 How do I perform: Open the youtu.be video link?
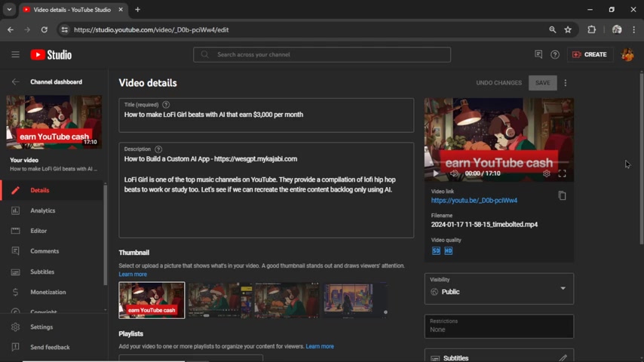pos(474,201)
